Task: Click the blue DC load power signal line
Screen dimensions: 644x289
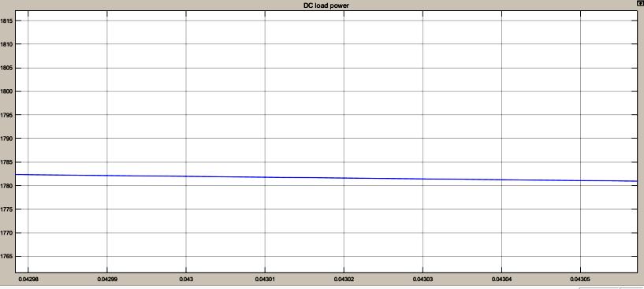Action: click(x=326, y=178)
